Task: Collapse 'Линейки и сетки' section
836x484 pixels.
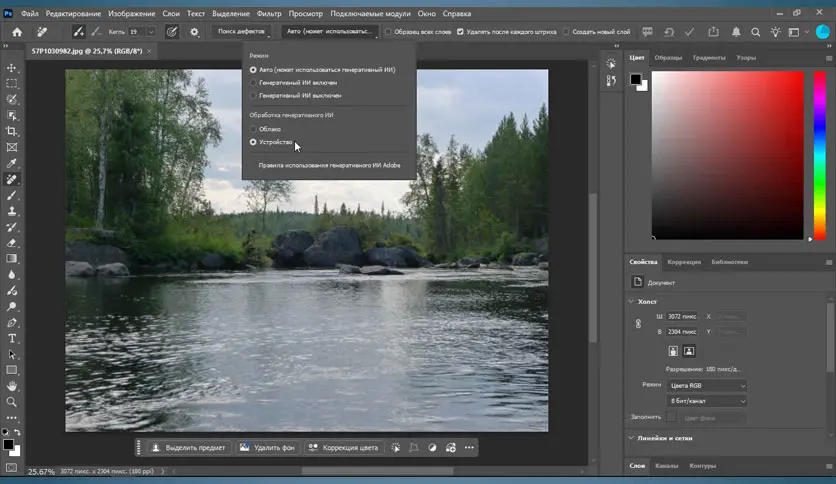Action: point(631,438)
